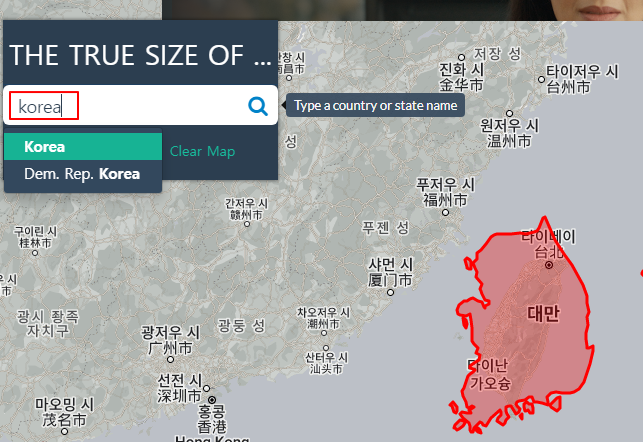
Task: Click the "Clear Map" link
Action: tap(203, 151)
